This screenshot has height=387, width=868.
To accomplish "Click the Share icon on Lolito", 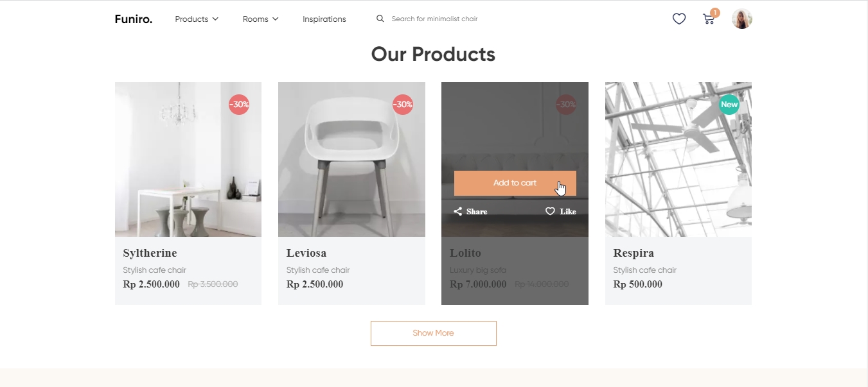I will pyautogui.click(x=457, y=212).
